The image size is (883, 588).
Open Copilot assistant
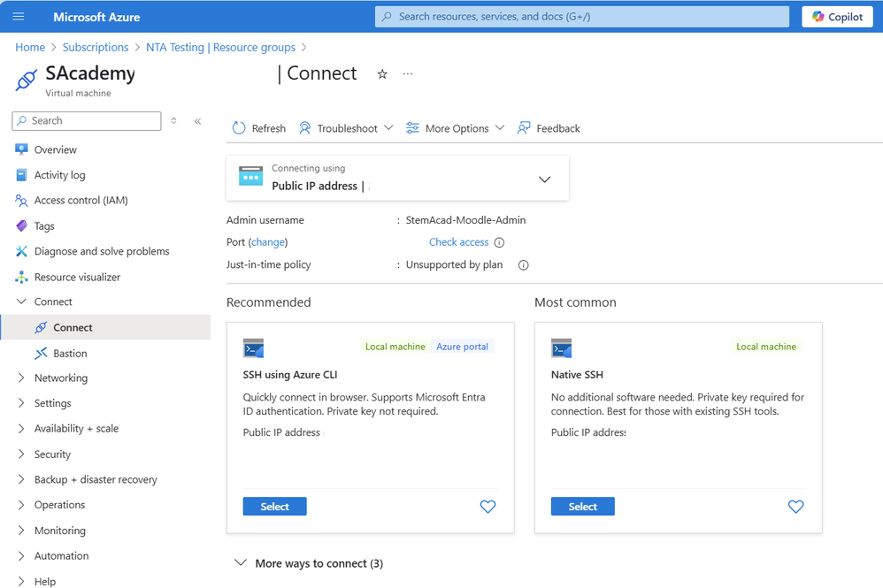[837, 17]
